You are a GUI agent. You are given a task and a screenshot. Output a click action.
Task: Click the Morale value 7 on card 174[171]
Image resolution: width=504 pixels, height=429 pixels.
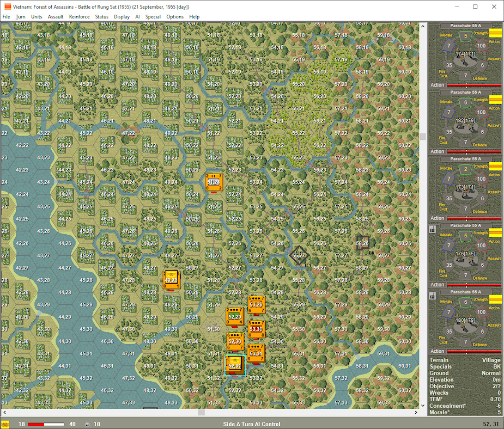click(449, 46)
